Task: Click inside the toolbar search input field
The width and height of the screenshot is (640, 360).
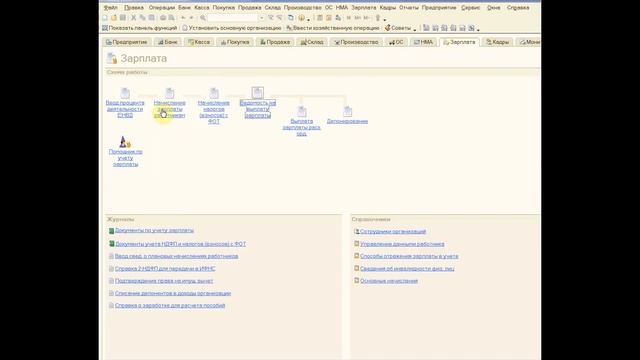Action: click(233, 18)
